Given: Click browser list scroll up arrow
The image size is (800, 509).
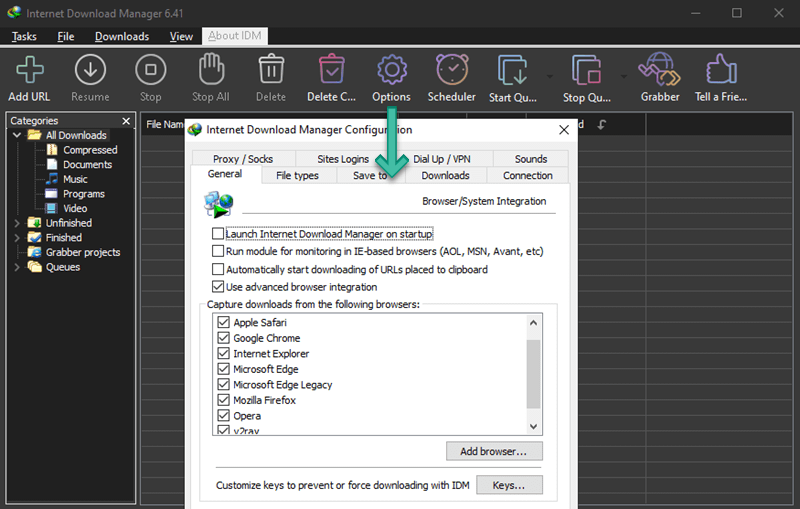Looking at the screenshot, I should (x=533, y=323).
